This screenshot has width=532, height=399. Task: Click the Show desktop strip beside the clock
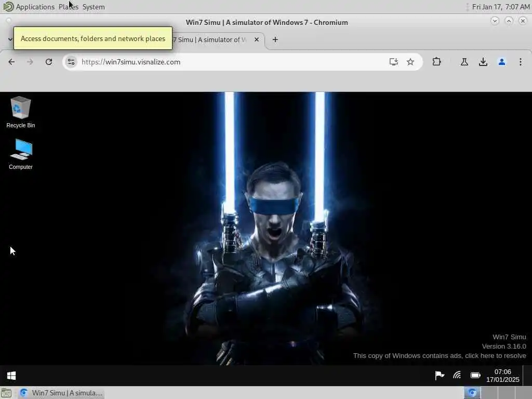pos(527,376)
